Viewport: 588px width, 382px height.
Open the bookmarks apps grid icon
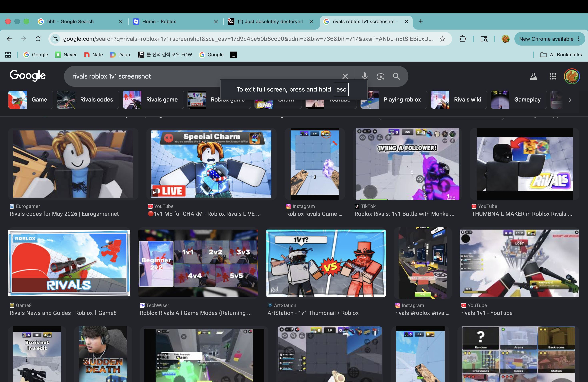point(8,55)
